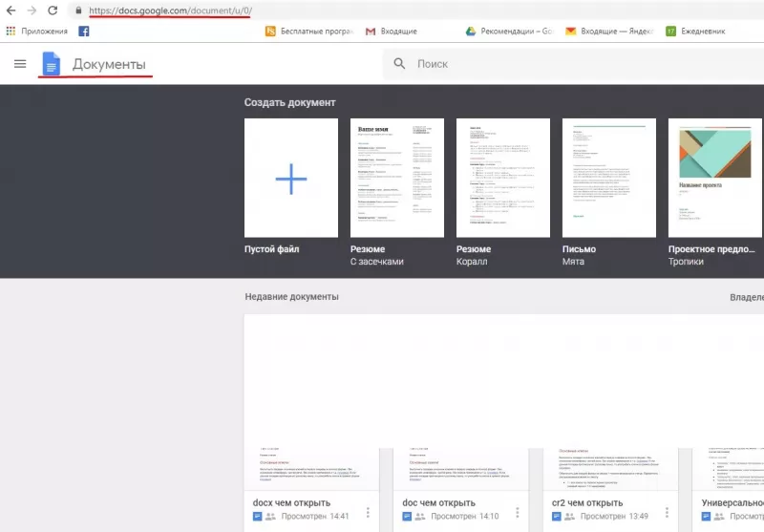Image resolution: width=764 pixels, height=532 pixels.
Task: Open the Бесплатные програм bookmark
Action: [308, 32]
